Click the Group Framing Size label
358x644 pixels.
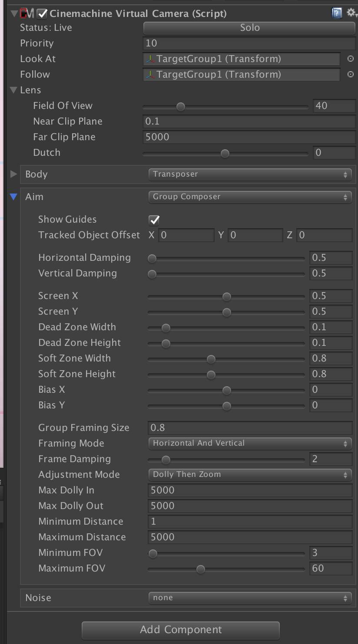click(x=84, y=428)
